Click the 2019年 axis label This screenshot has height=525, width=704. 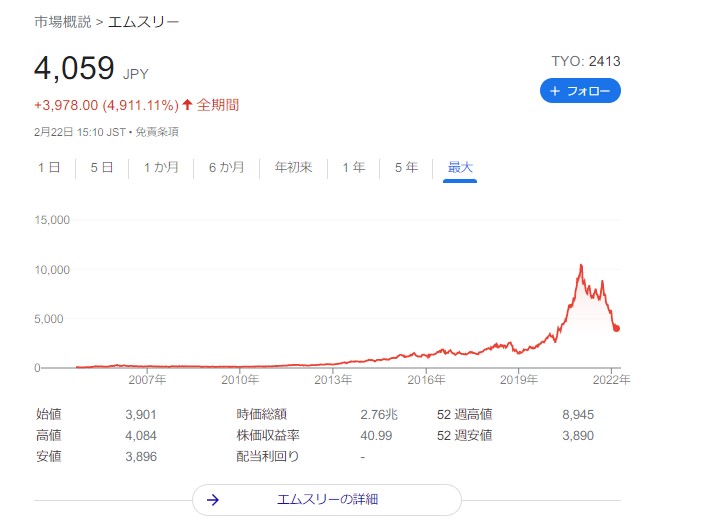tap(519, 380)
